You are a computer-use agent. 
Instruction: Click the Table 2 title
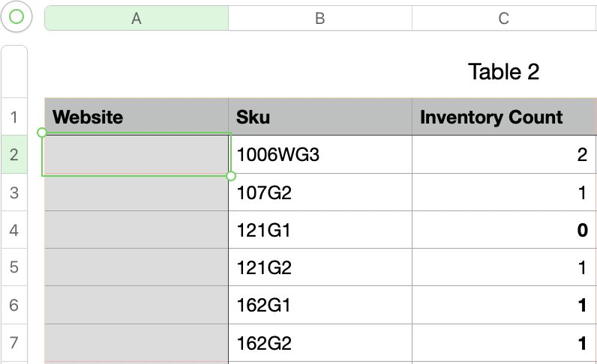pyautogui.click(x=503, y=72)
